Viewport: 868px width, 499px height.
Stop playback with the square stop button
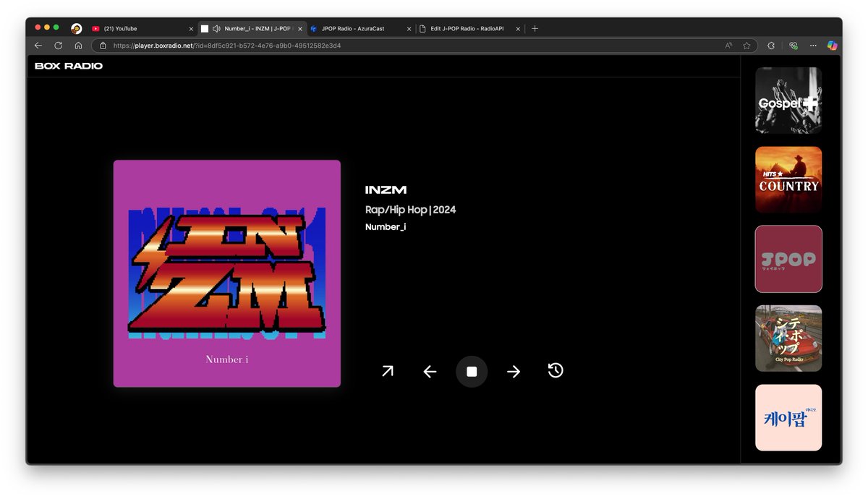pyautogui.click(x=472, y=372)
